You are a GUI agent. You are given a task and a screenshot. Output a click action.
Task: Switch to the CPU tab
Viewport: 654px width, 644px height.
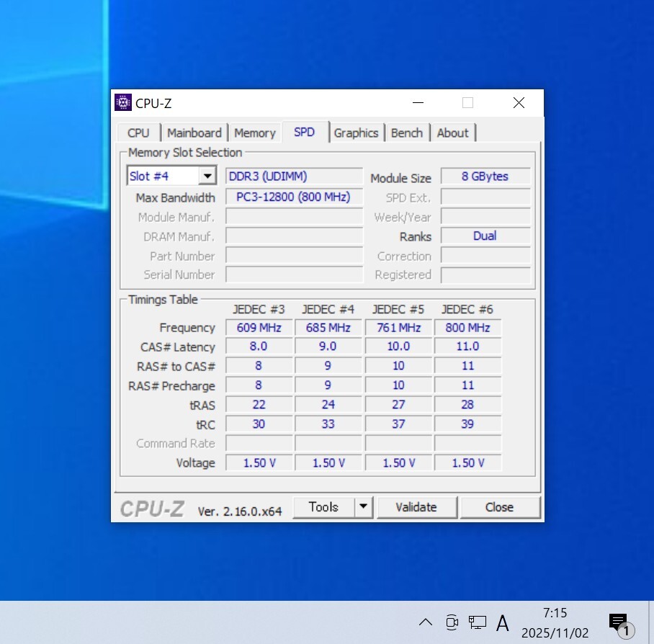tap(138, 133)
